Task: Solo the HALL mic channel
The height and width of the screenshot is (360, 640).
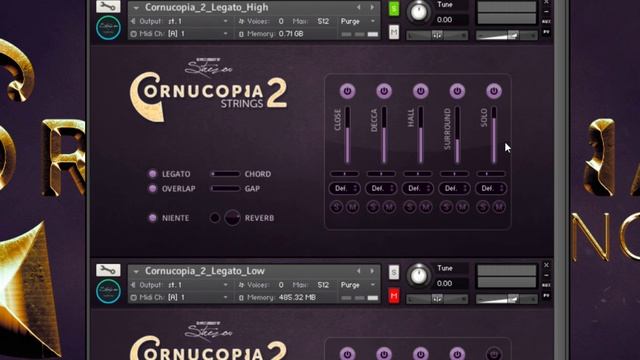Action: 409,207
